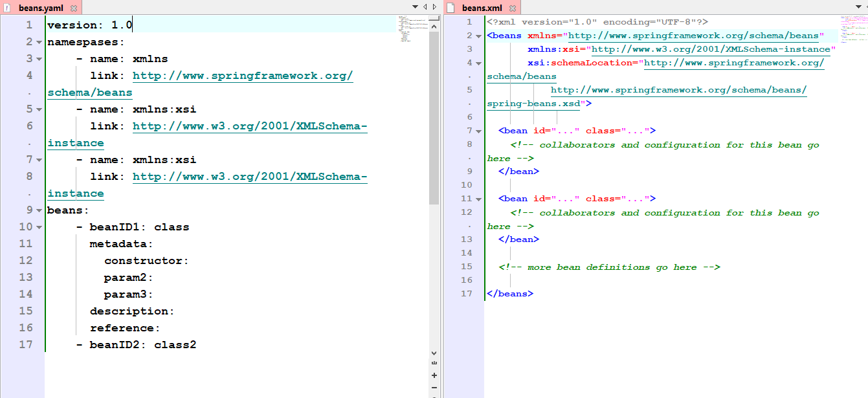Open XMLSchema link on yaml line 6
Viewport: 868px width, 398px height.
coord(250,126)
